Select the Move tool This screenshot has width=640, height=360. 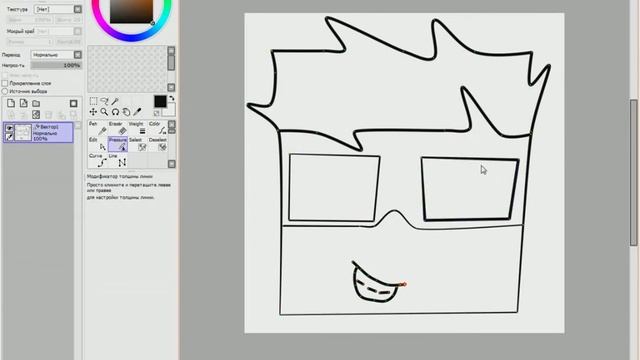coord(93,111)
